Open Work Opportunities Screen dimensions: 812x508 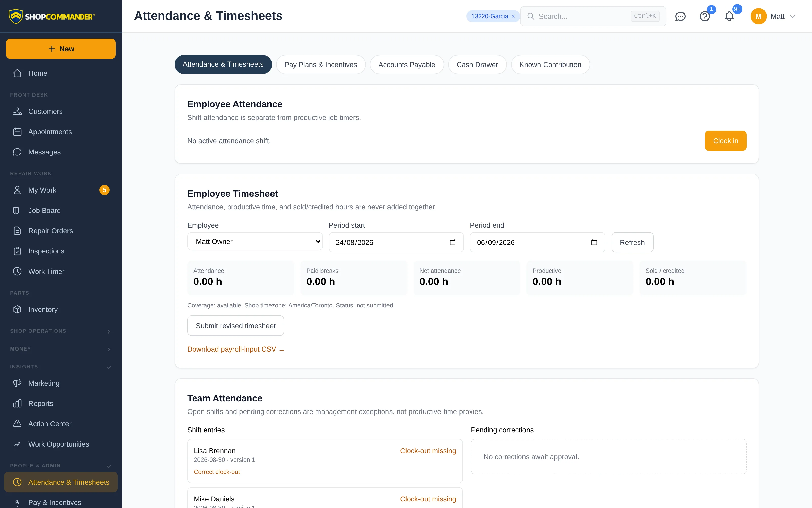coord(61,444)
